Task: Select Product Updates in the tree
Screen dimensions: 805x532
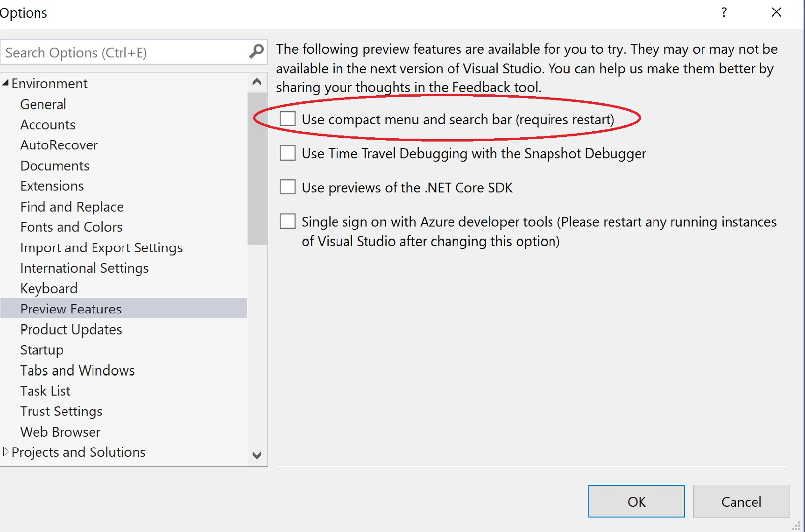Action: click(71, 329)
